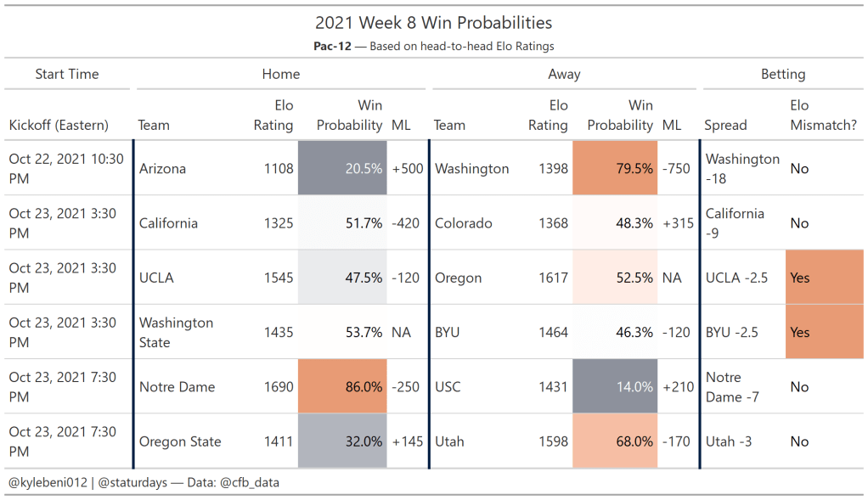Click the orange Yes cell for UCLA -2.5

pos(825,278)
